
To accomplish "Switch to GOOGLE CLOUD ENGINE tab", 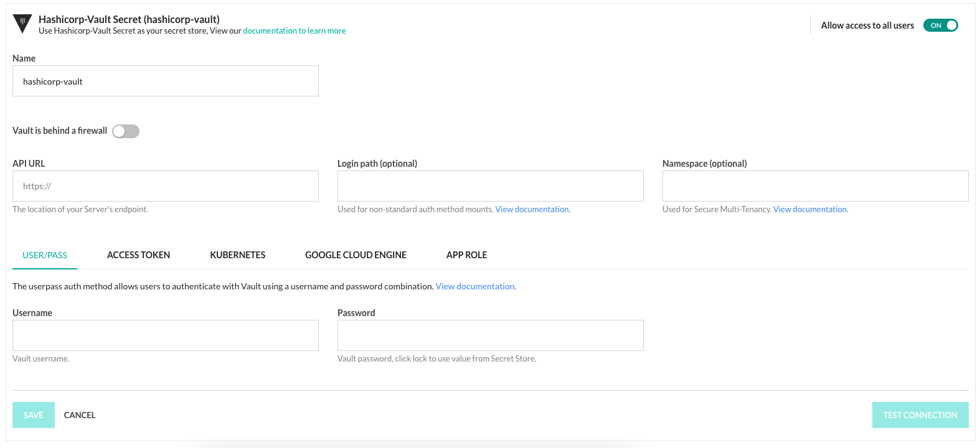I will pos(356,255).
